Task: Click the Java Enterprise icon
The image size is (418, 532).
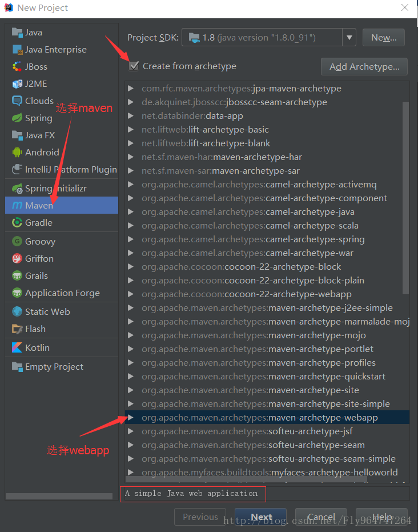Action: tap(17, 50)
